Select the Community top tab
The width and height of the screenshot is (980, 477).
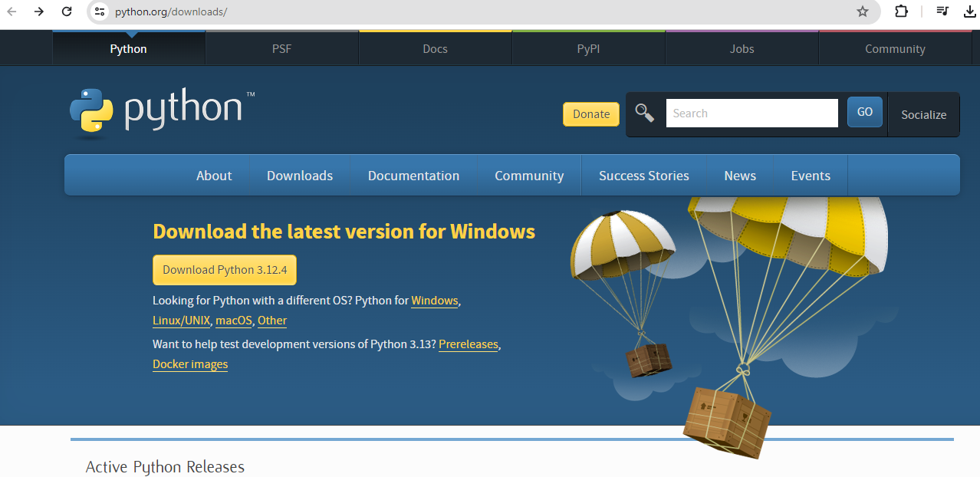(x=896, y=48)
